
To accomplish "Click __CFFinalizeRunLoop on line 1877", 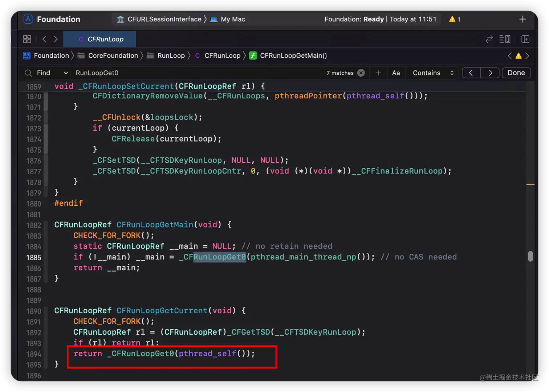I will tap(397, 171).
